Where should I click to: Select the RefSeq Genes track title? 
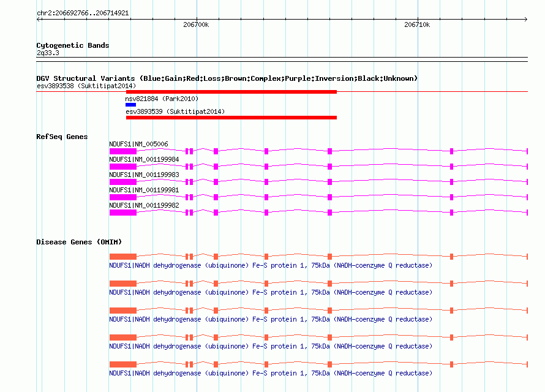pos(62,137)
